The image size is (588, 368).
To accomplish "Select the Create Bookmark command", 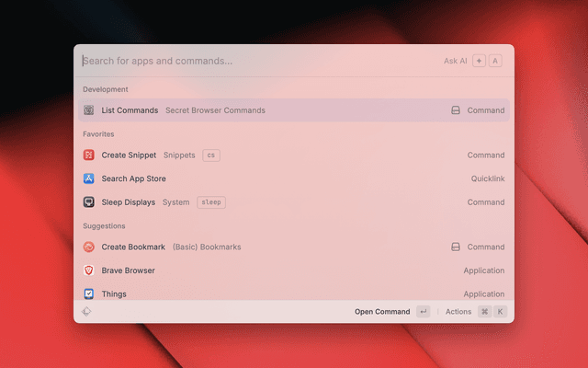I will tap(294, 247).
